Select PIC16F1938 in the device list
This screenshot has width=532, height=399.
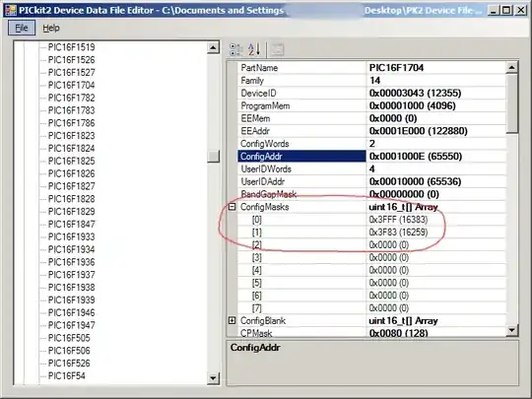pos(71,288)
